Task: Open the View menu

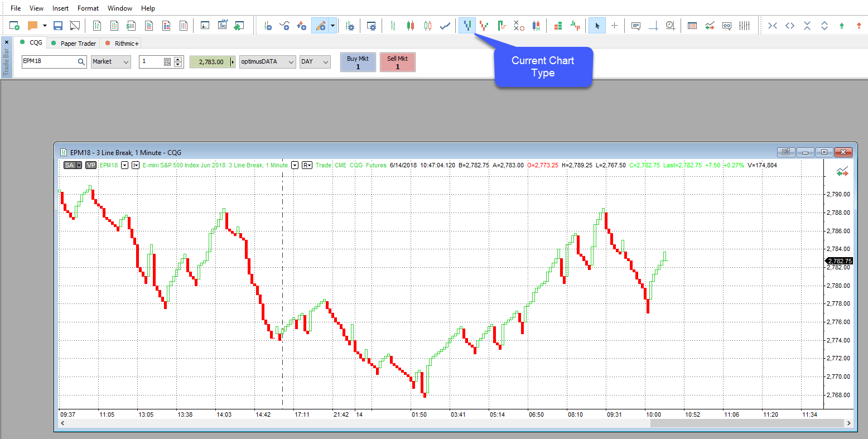Action: pyautogui.click(x=36, y=8)
